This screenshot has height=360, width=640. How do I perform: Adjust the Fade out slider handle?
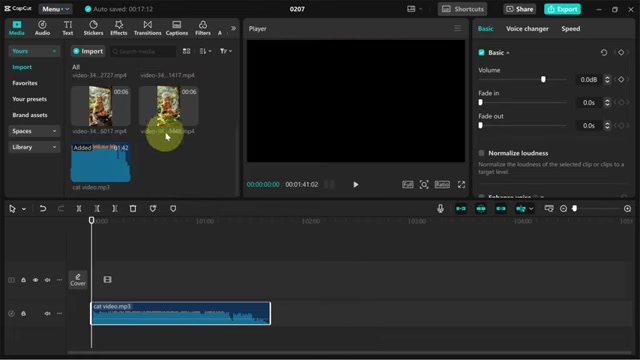(480, 125)
